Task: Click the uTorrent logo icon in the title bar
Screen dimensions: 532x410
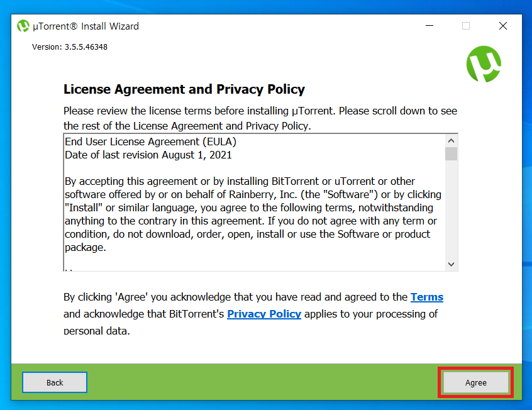Action: coord(23,26)
